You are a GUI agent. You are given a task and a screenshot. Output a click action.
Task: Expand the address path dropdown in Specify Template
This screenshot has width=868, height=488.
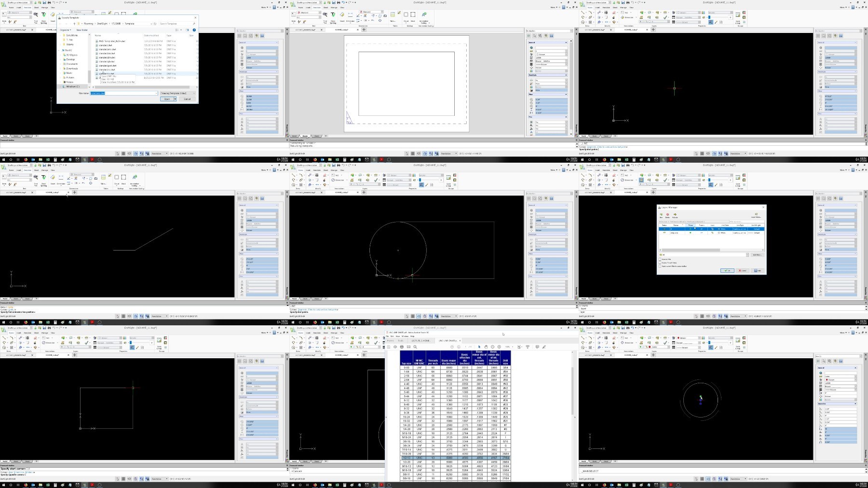tap(151, 24)
